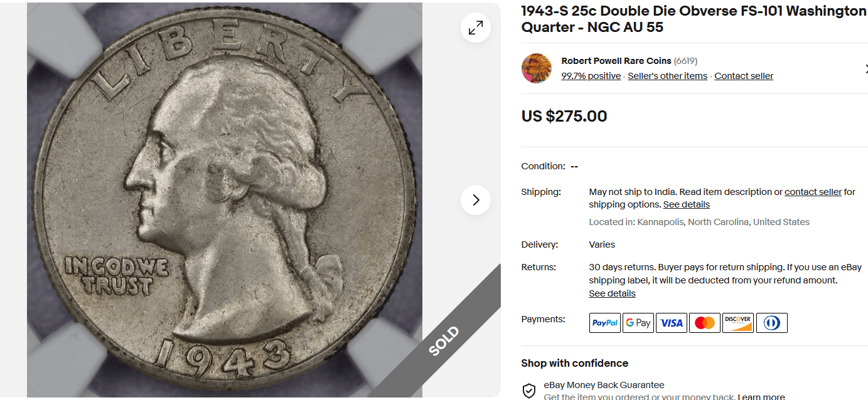This screenshot has width=868, height=400.
Task: Show the next coin photo
Action: click(475, 200)
